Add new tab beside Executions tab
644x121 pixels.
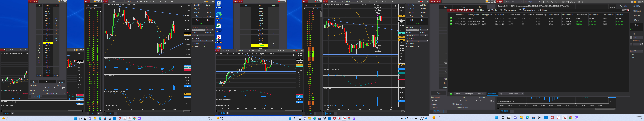click(522, 94)
